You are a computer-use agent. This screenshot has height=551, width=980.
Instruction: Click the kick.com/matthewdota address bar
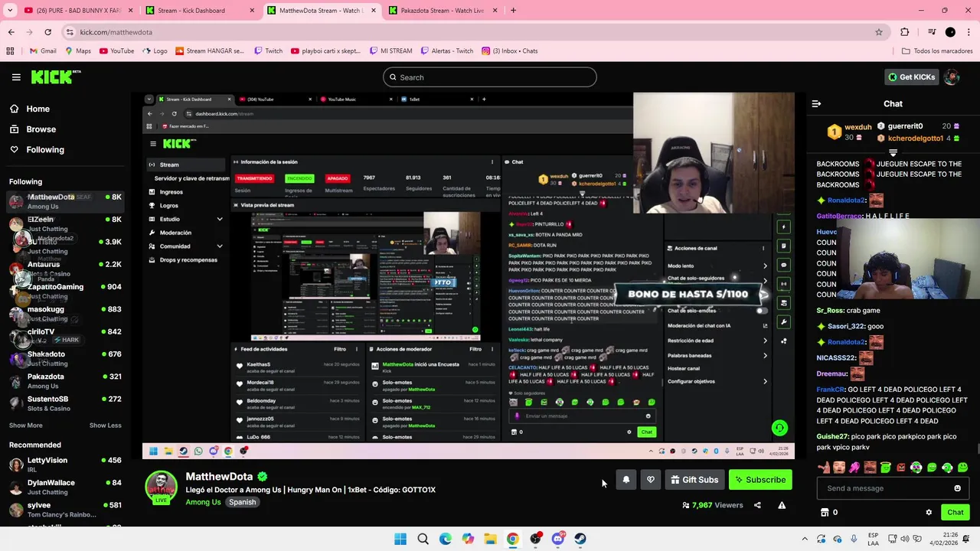pos(475,32)
